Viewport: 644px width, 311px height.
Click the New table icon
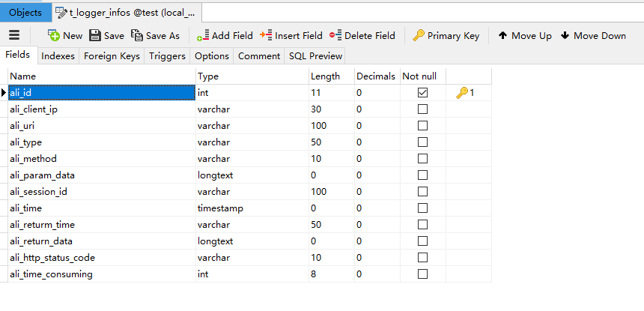[54, 35]
